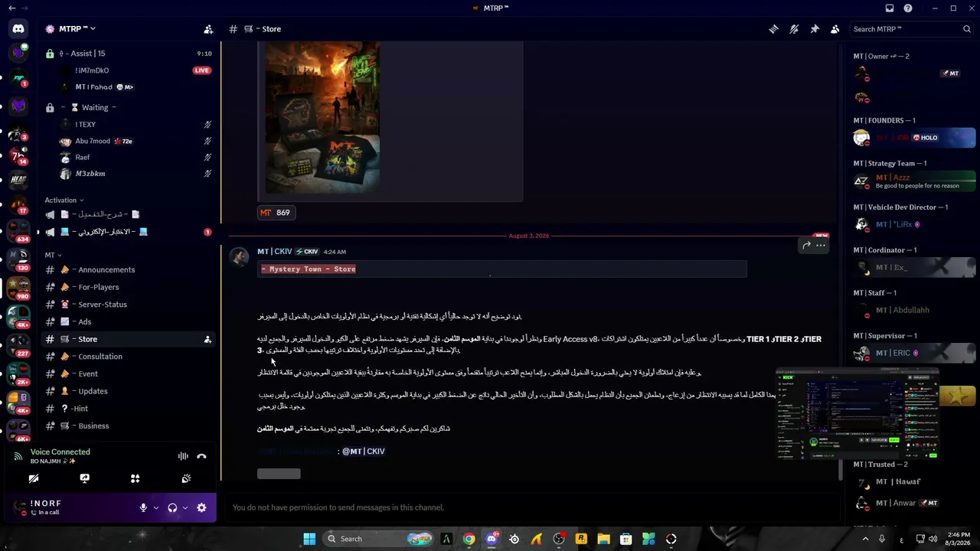Open MT | Azzz member profile
980x551 pixels.
coord(914,181)
